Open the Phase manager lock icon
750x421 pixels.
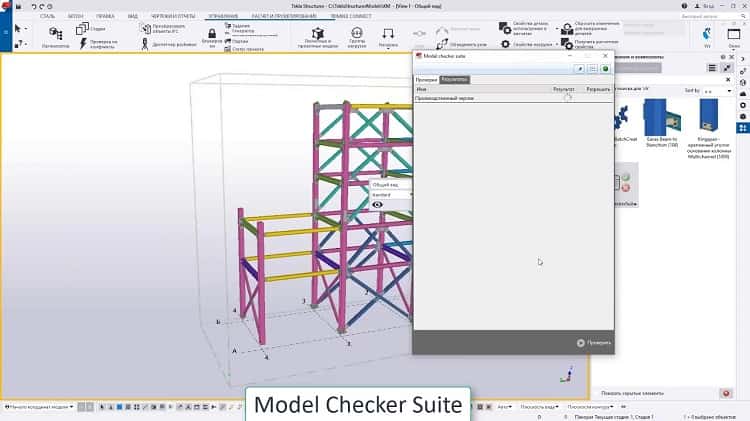pyautogui.click(x=211, y=33)
